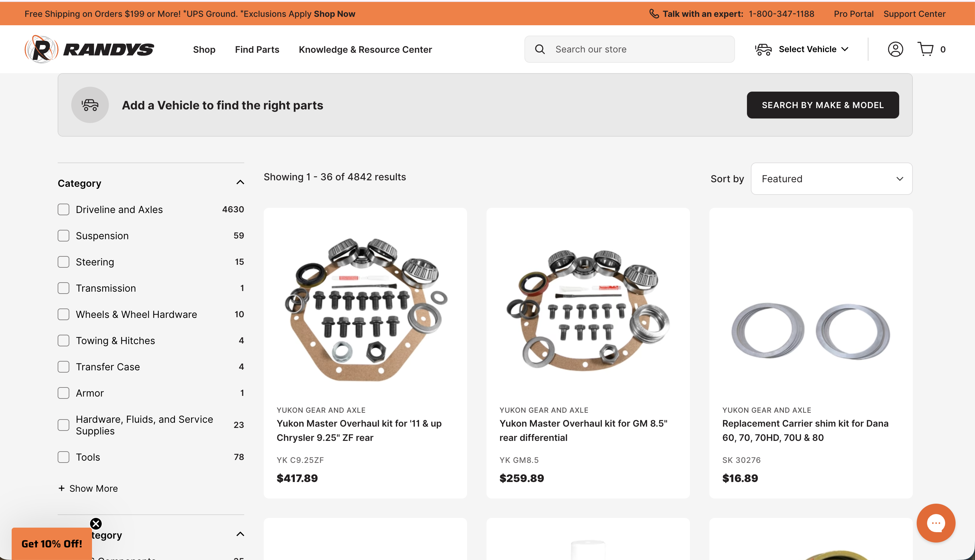
Task: Close the Get 10% Off popup
Action: (96, 523)
